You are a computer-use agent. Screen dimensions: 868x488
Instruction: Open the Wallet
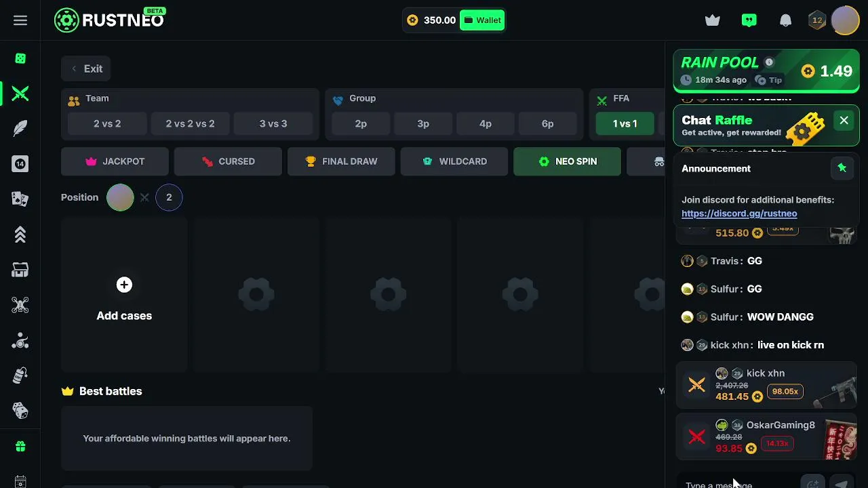pos(482,20)
